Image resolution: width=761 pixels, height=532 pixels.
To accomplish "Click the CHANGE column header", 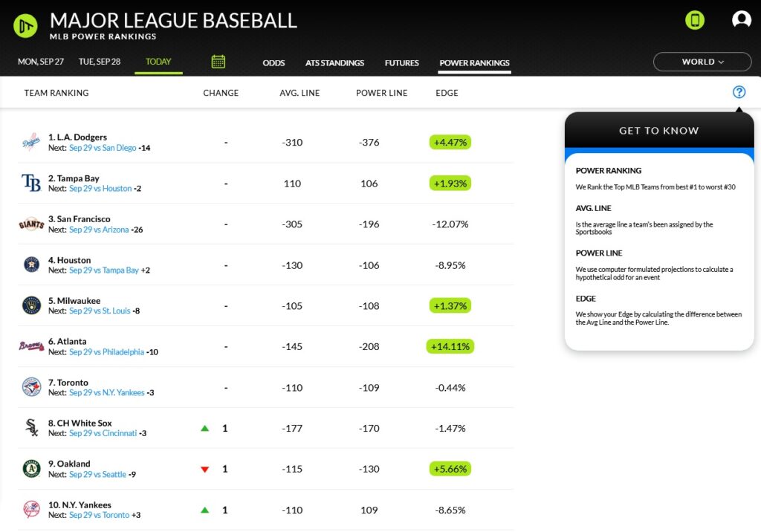I will [221, 93].
